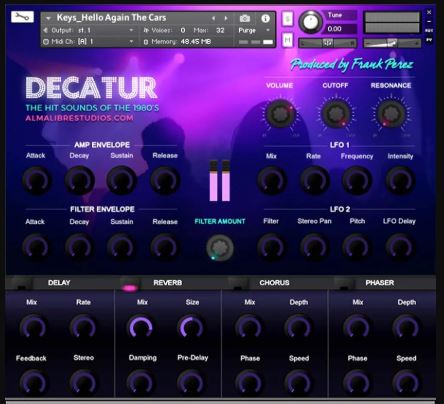Image resolution: width=444 pixels, height=404 pixels.
Task: Click the Delay Rate knob
Action: tap(83, 327)
